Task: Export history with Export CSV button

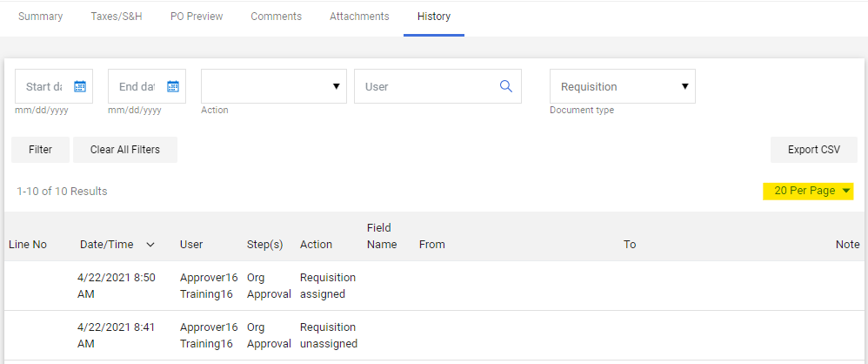Action: click(813, 150)
